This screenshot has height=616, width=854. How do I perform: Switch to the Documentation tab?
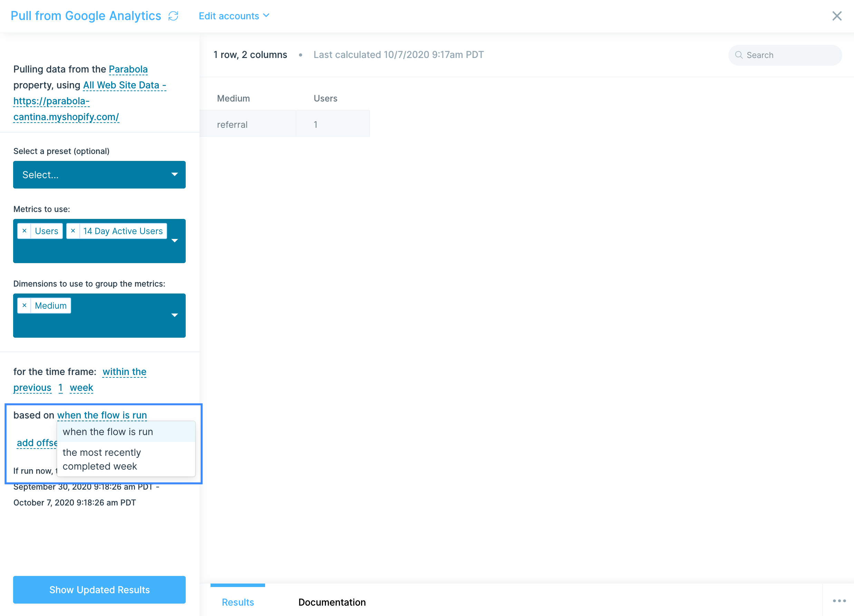click(x=332, y=602)
